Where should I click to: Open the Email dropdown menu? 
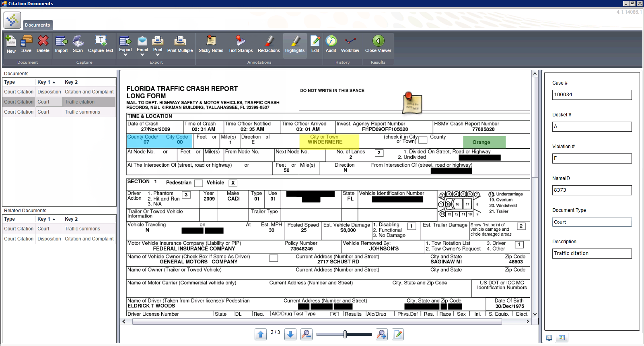coord(142,55)
